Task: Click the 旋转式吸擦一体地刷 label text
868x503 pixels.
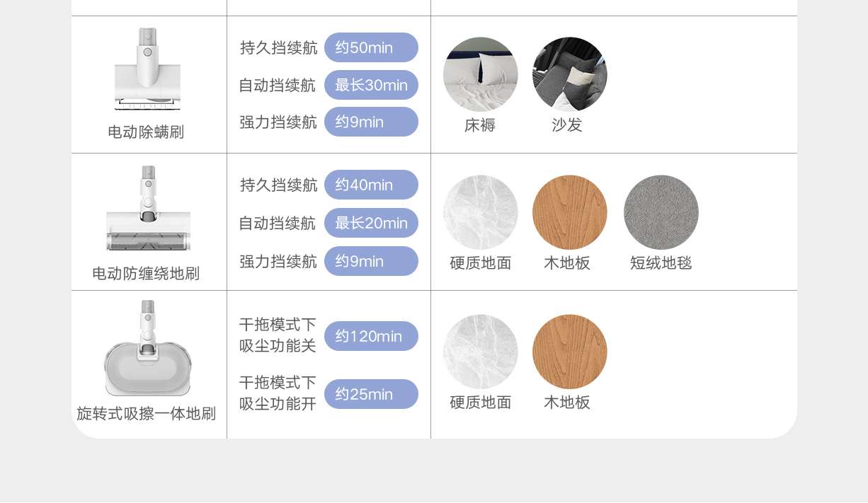Action: pos(146,413)
